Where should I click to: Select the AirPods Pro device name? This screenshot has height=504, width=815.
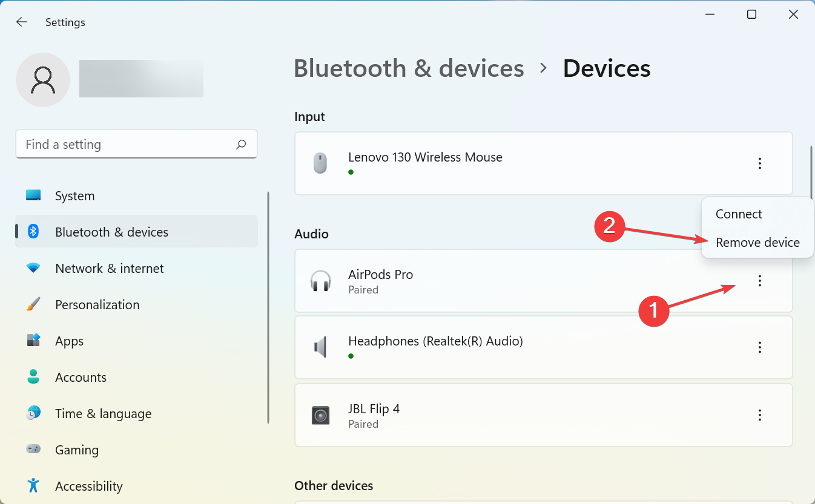(x=380, y=274)
